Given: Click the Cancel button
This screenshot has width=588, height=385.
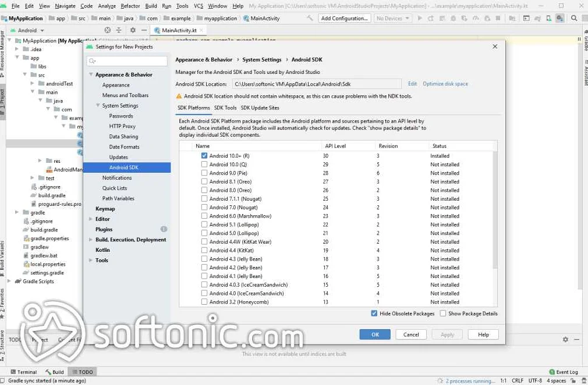Looking at the screenshot, I should tap(411, 334).
